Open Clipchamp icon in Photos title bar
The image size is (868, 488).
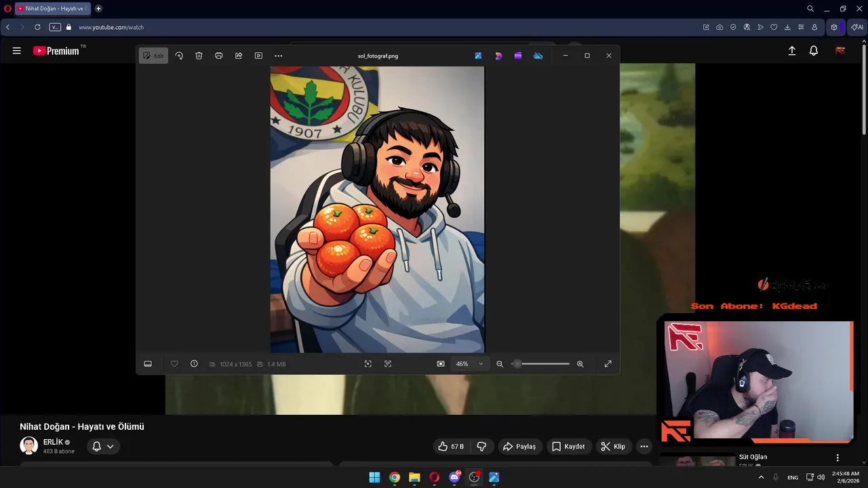tap(518, 56)
